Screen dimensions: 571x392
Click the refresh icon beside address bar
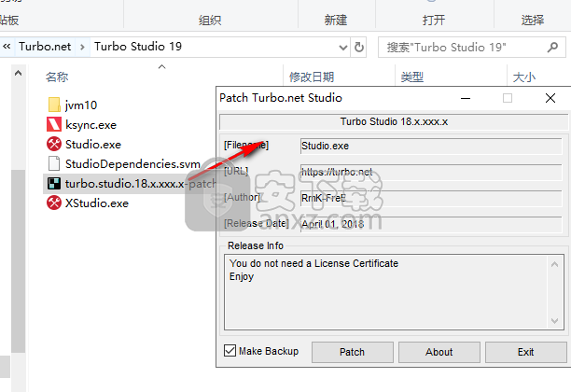click(358, 47)
